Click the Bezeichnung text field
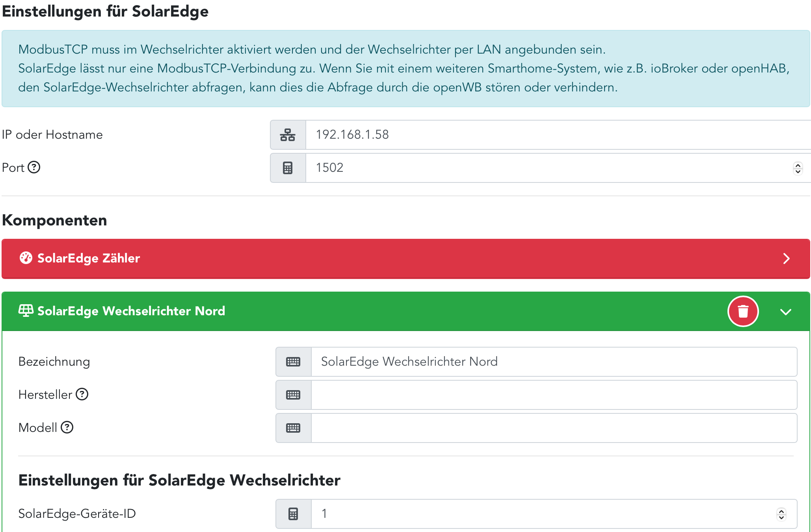The image size is (811, 532). [x=552, y=362]
